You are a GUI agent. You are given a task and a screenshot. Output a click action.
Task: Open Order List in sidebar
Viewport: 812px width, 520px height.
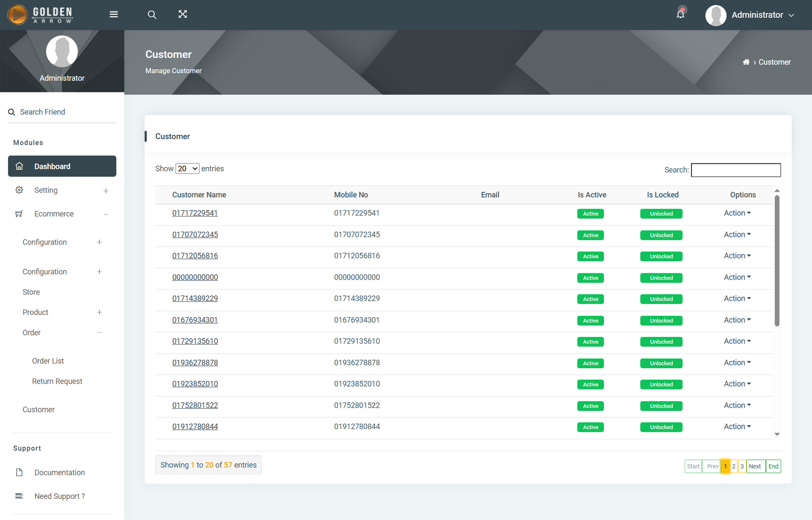coord(48,361)
